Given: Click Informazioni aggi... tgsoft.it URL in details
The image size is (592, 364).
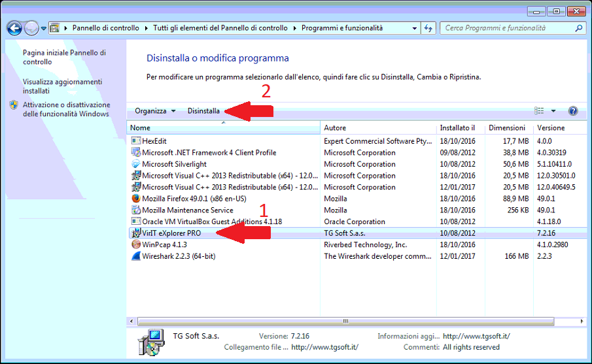Looking at the screenshot, I should click(476, 336).
